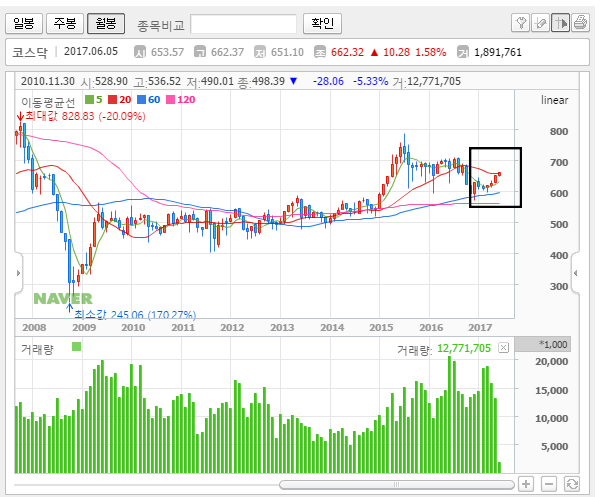
Task: Click the volume icon beside 1,891,761
Action: point(463,52)
